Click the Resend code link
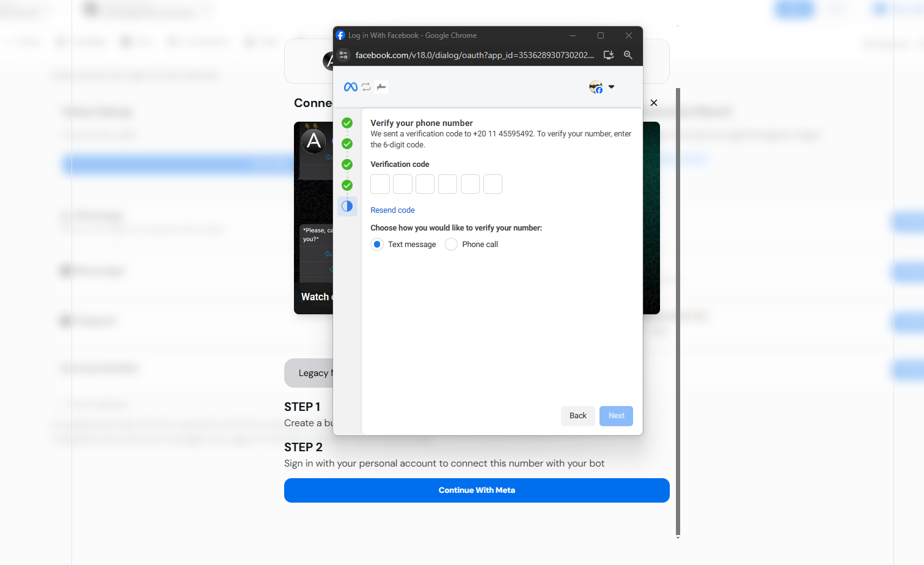 [x=392, y=210]
